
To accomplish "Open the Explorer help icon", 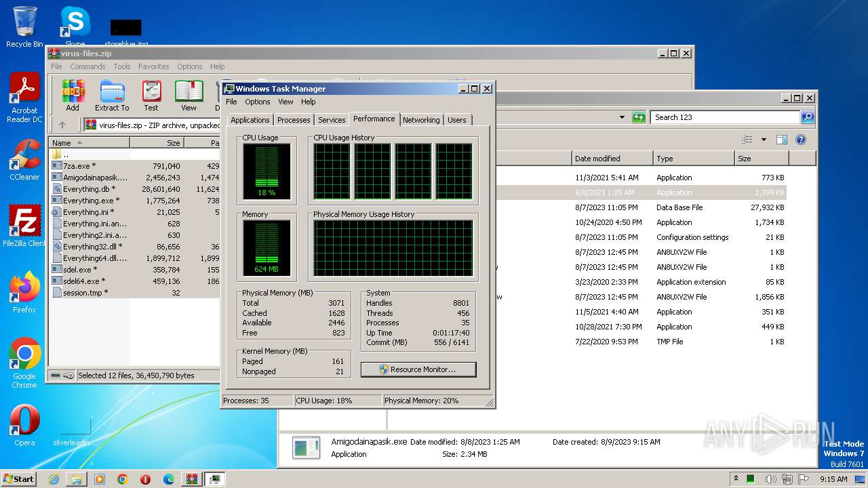I will point(800,140).
